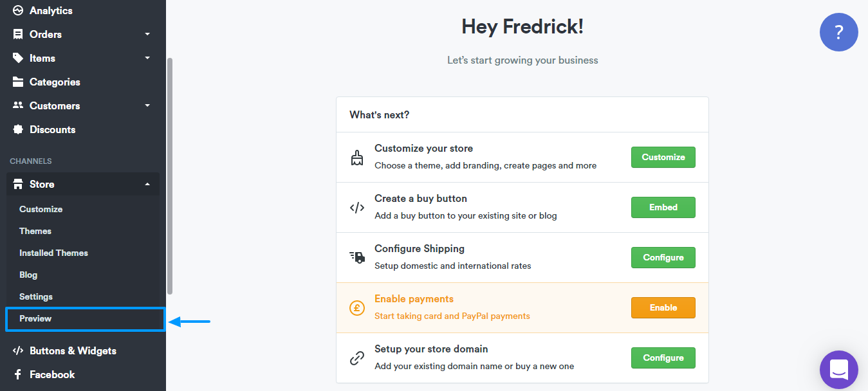Expand the Orders menu arrow

coord(147,34)
